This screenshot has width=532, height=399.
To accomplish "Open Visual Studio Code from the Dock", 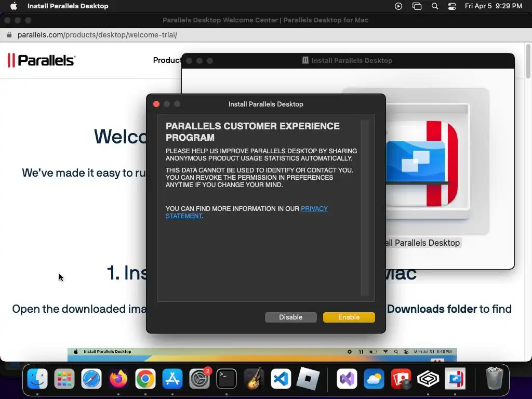I will tap(281, 379).
